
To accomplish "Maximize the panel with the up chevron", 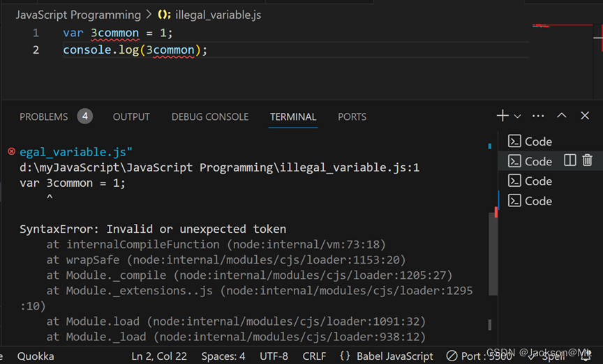I will [x=562, y=116].
